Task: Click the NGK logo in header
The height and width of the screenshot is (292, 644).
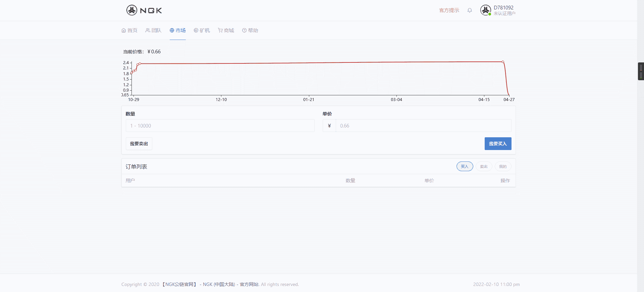Action: pyautogui.click(x=144, y=10)
